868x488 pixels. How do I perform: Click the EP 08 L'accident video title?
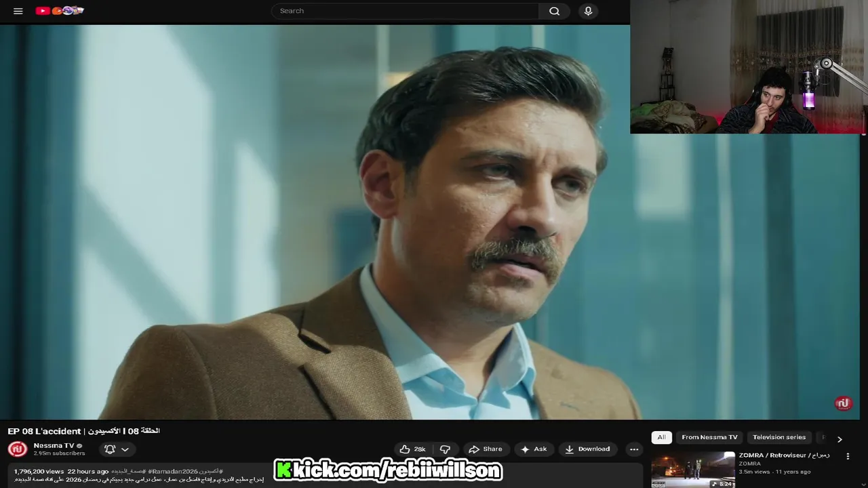point(83,431)
